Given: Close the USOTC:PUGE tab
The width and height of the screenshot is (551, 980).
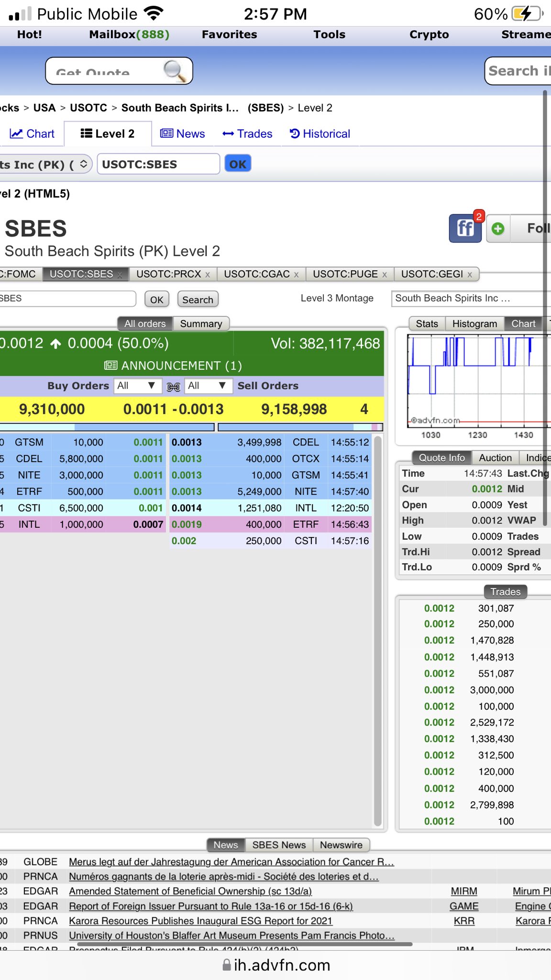Looking at the screenshot, I should 385,275.
